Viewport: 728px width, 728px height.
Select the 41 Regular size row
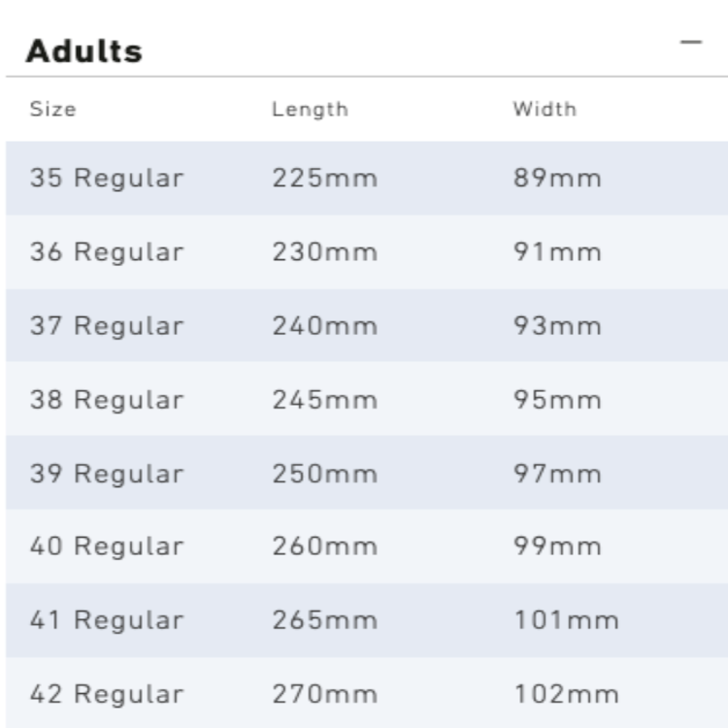pos(106,620)
